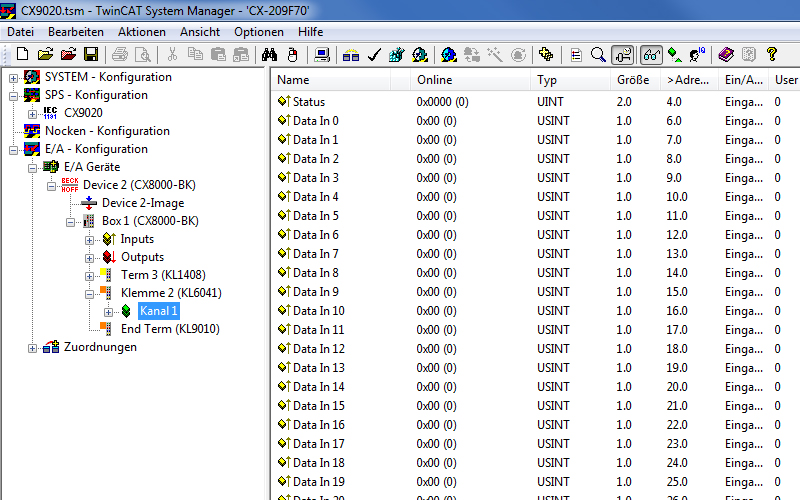Select Nocken - Konfiguration in the tree

107,131
